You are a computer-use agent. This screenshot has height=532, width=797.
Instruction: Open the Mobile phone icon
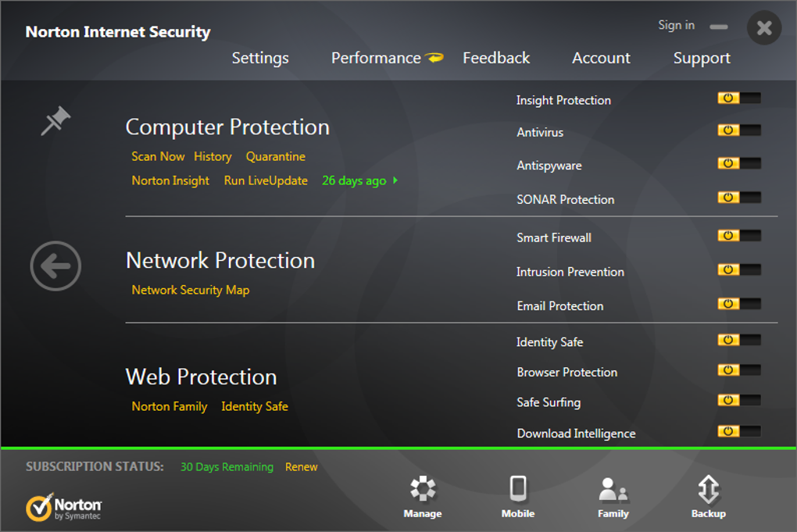(x=517, y=490)
